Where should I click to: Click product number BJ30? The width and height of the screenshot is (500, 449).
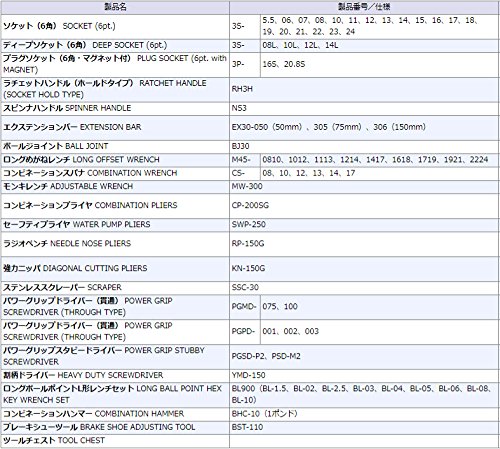point(364,146)
